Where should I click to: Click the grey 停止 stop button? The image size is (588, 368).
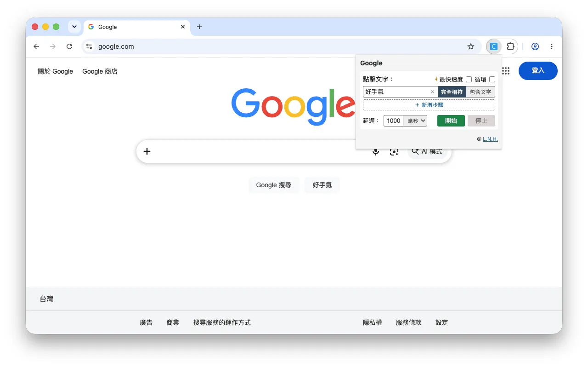click(481, 121)
